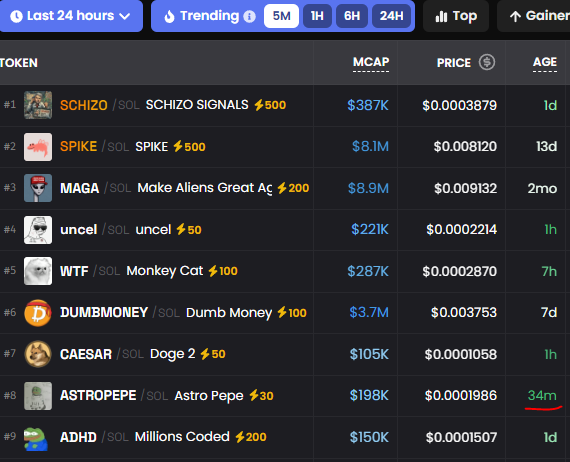Open the uncel token symbol link

point(79,230)
